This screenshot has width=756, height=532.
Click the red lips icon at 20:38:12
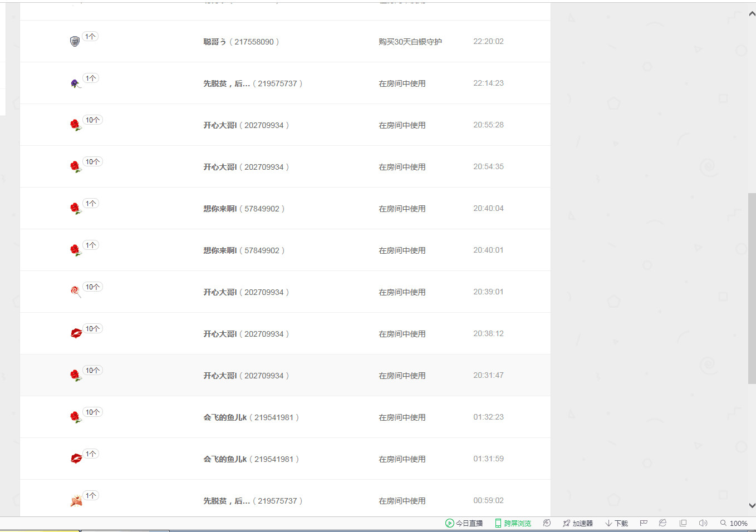tap(76, 333)
